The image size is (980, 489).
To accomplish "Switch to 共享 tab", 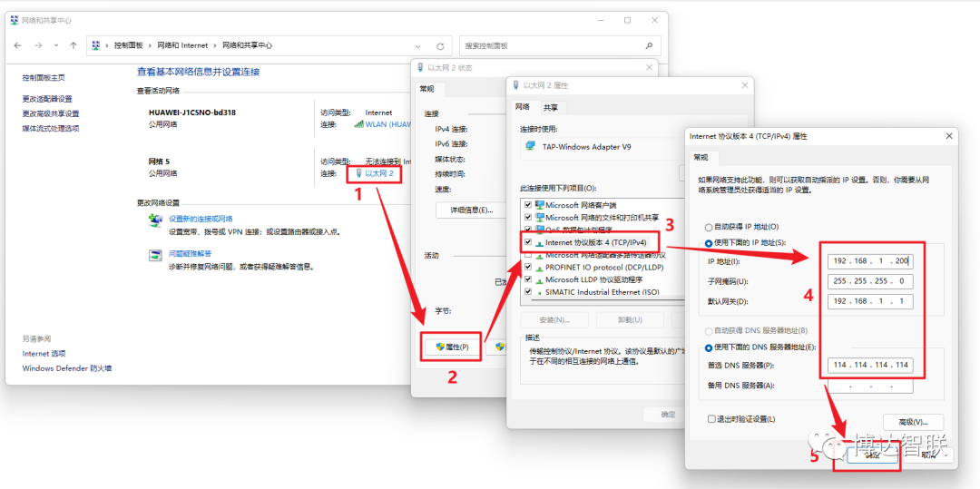I will click(x=551, y=107).
